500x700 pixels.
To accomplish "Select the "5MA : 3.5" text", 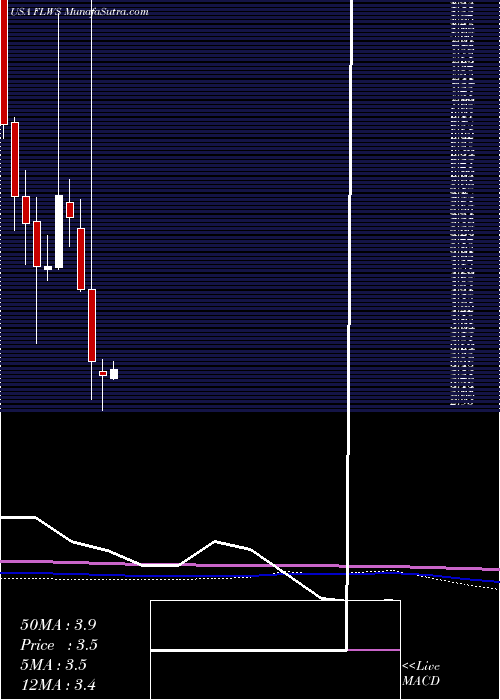I will click(54, 665).
